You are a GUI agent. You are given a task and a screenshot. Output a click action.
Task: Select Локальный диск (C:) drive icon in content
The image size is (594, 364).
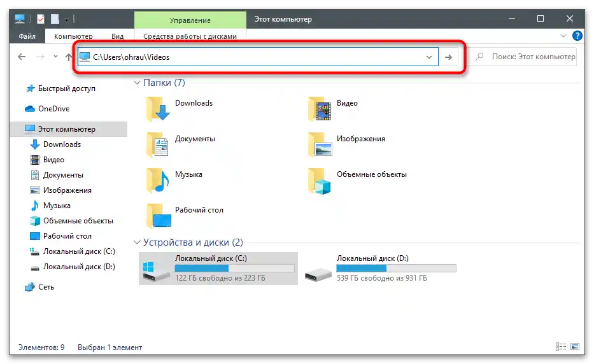coord(156,271)
